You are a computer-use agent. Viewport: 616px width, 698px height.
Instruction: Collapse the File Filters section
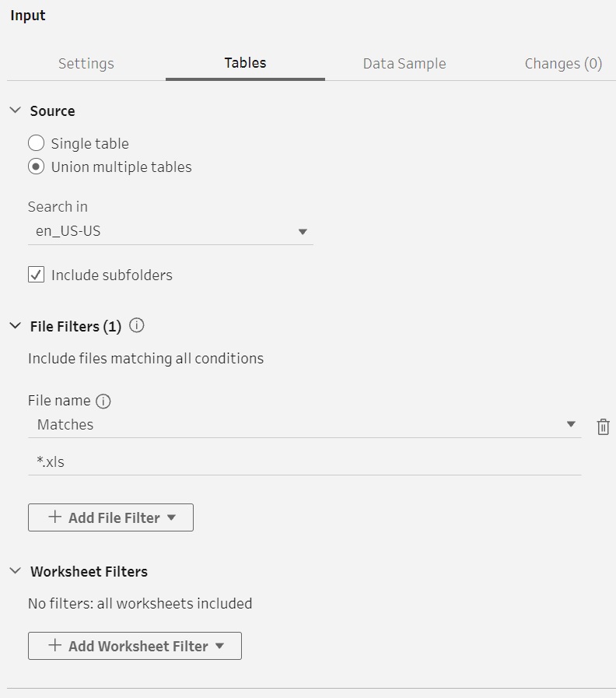[x=15, y=326]
